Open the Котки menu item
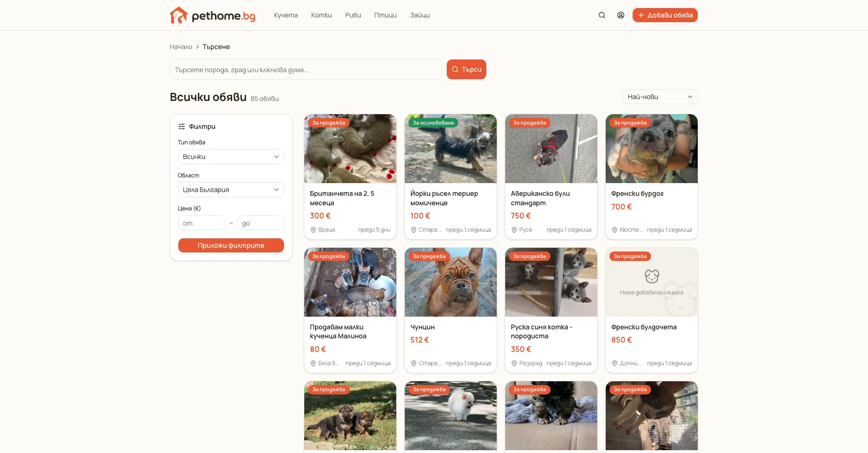Image resolution: width=868 pixels, height=453 pixels. pos(321,15)
